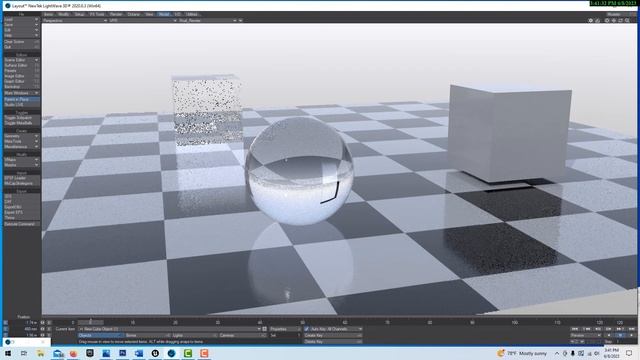
Task: Open the Graph Editor
Action: [22, 81]
